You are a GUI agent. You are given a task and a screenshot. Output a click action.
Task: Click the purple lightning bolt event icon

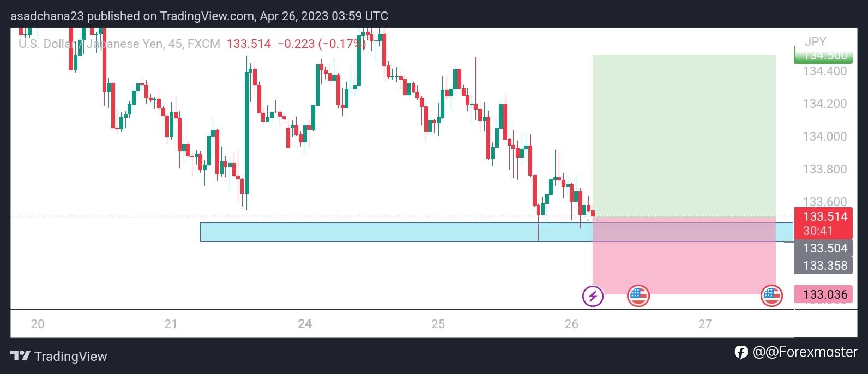(593, 296)
